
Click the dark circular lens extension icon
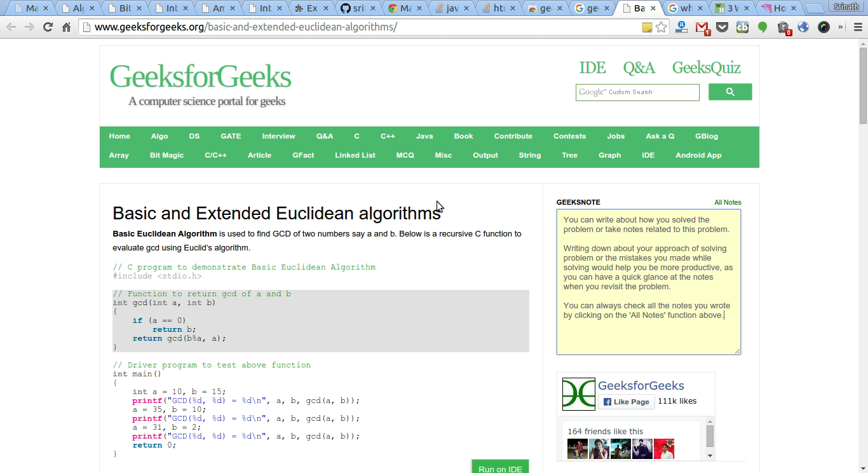[824, 27]
